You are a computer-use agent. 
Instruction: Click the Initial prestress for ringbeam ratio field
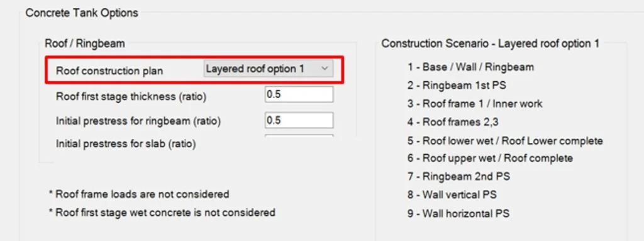[299, 120]
